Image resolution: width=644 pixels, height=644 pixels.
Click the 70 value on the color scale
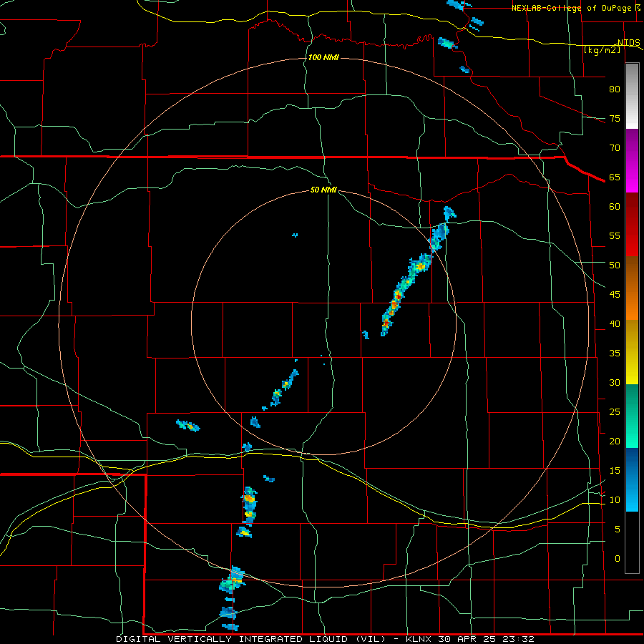click(615, 148)
